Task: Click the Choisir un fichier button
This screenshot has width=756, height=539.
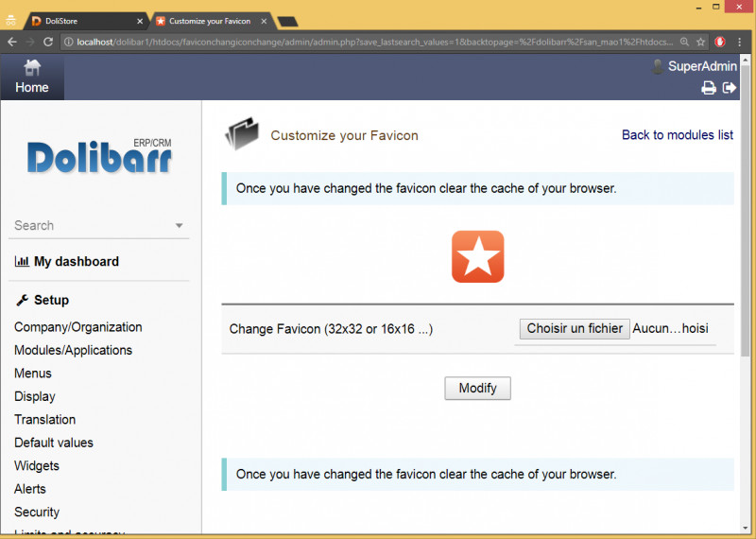Action: point(575,329)
